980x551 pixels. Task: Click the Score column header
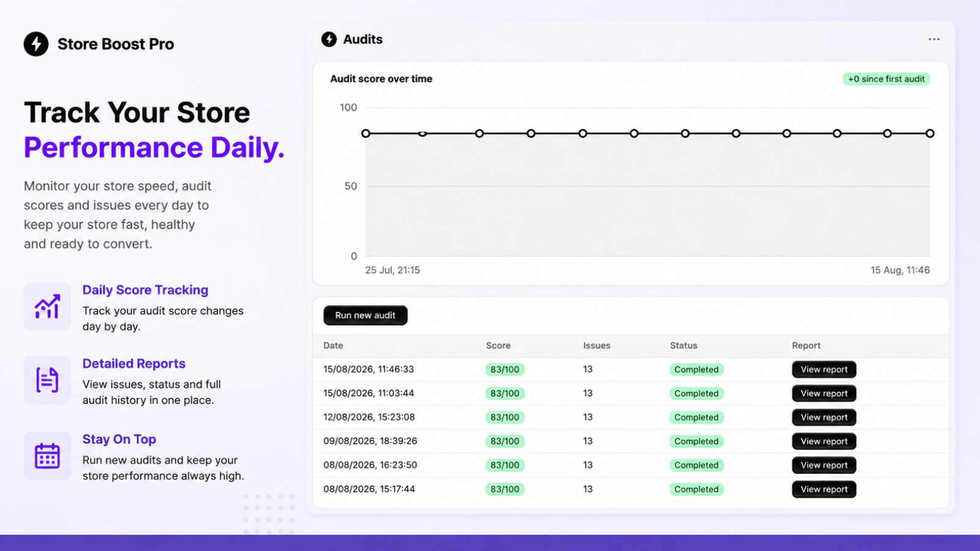tap(498, 345)
